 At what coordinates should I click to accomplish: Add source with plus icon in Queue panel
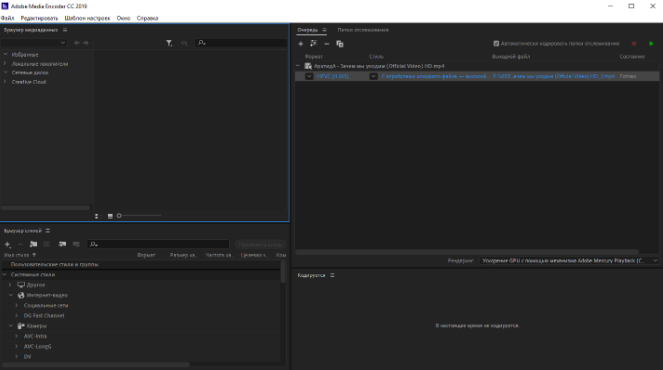[301, 44]
